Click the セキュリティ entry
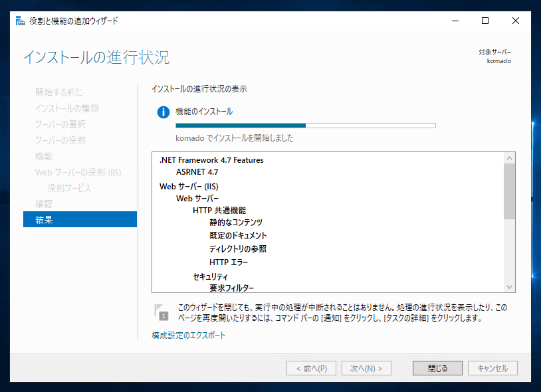The image size is (541, 392). coord(210,276)
